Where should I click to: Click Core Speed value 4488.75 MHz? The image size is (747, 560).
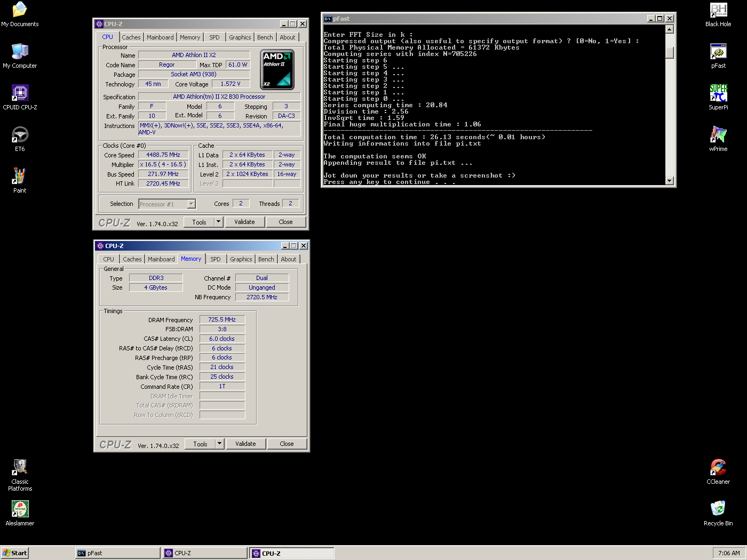164,155
